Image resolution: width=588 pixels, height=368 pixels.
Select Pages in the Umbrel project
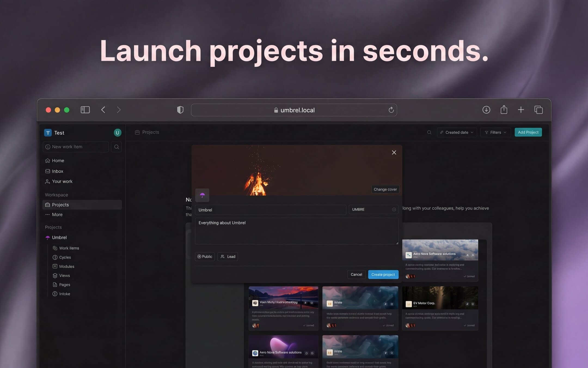click(65, 285)
